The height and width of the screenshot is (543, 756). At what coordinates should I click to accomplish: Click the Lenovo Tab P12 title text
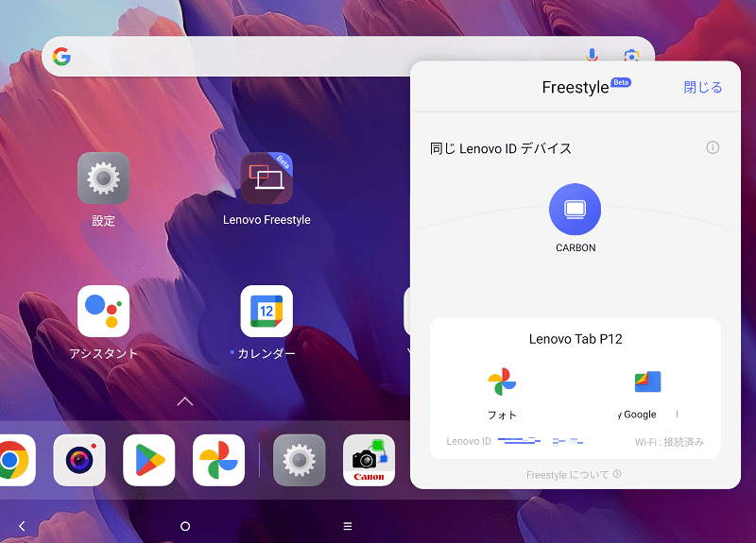(576, 339)
